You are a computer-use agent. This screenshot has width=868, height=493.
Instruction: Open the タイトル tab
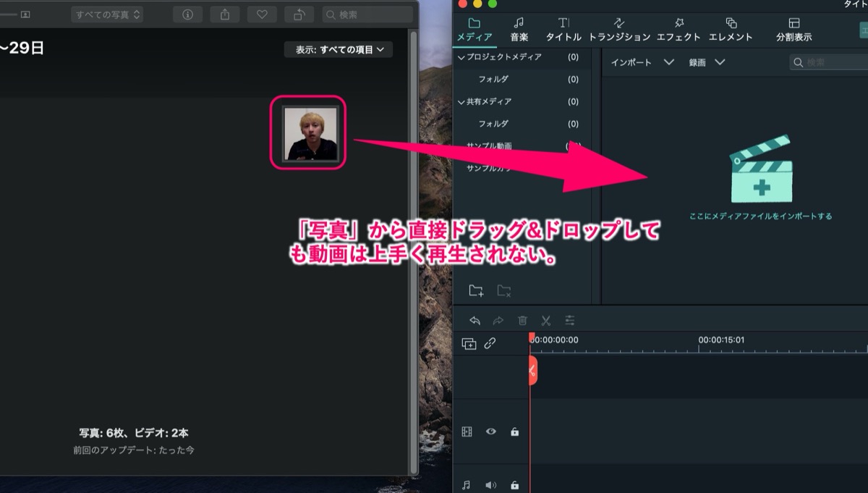pyautogui.click(x=563, y=30)
